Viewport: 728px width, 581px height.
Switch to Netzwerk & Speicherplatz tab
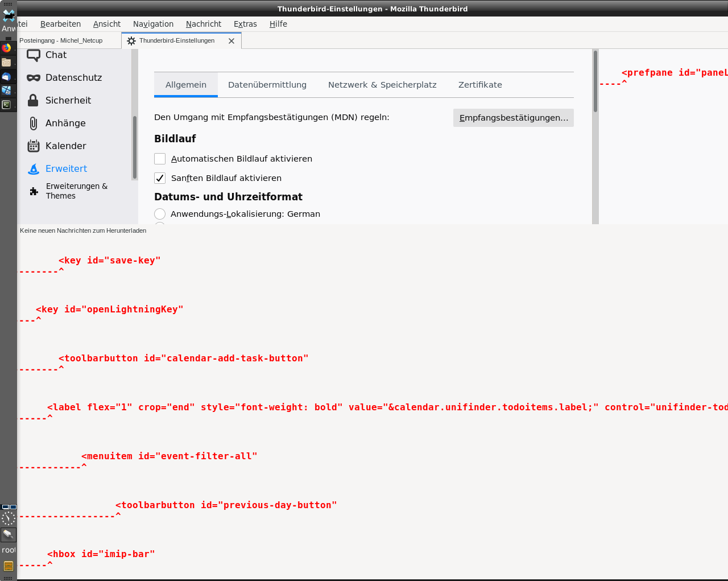(382, 85)
